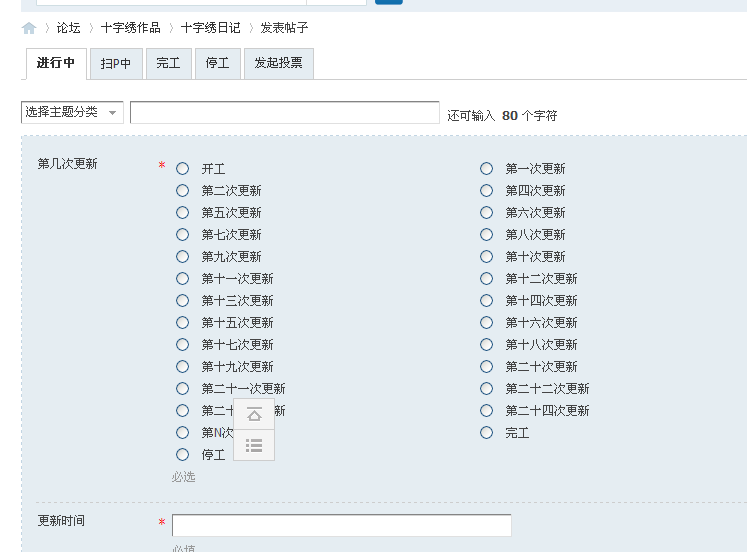Choose the 第九次更新 option
The height and width of the screenshot is (552, 747).
point(182,257)
